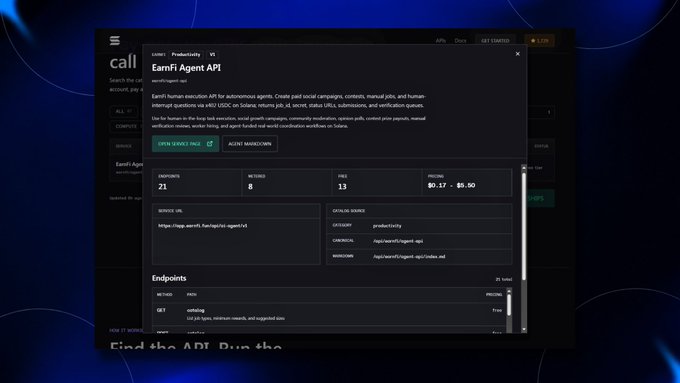Viewport: 680px width, 383px height.
Task: Click the GET catalog endpoint row
Action: [329, 314]
